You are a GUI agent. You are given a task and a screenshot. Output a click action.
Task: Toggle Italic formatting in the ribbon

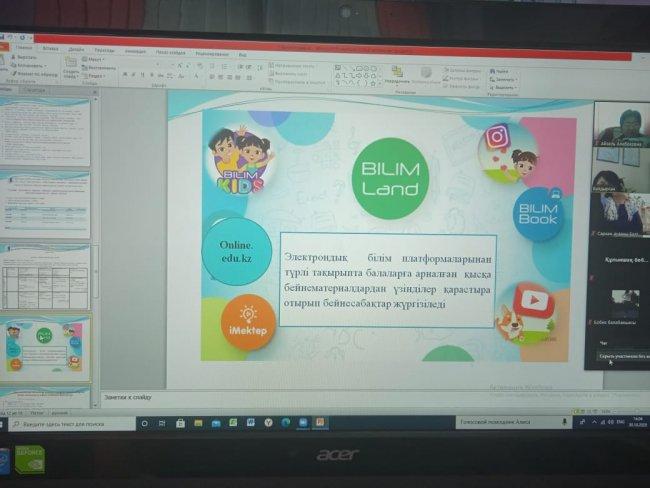coord(133,75)
